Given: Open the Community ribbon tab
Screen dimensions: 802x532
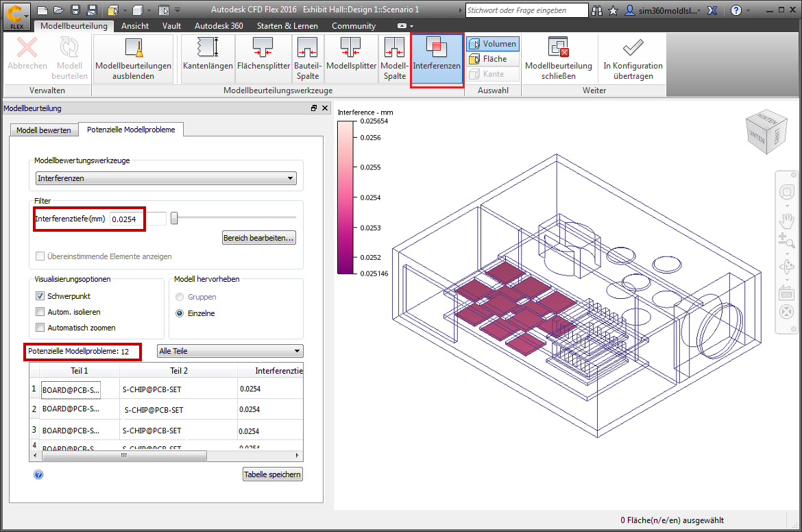Looking at the screenshot, I should [x=354, y=26].
